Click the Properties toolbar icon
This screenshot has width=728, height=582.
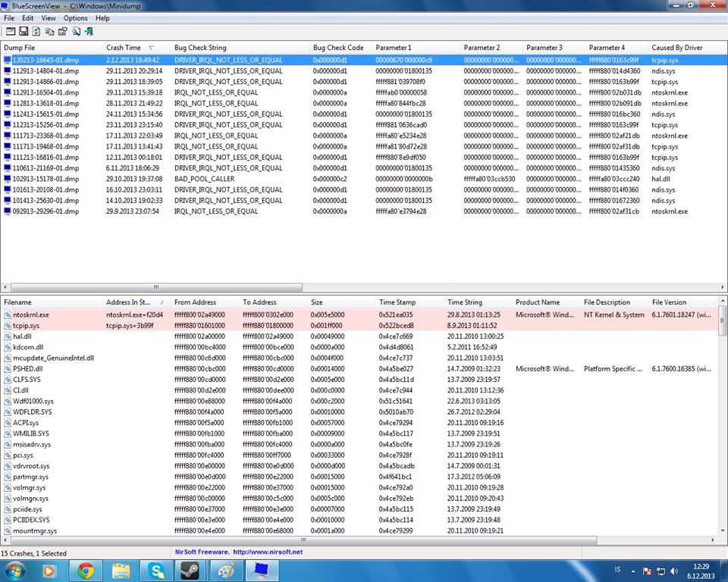[62, 31]
